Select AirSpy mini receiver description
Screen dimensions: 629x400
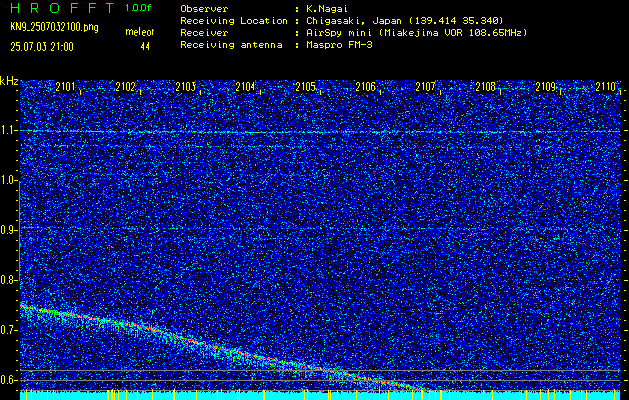pyautogui.click(x=416, y=33)
